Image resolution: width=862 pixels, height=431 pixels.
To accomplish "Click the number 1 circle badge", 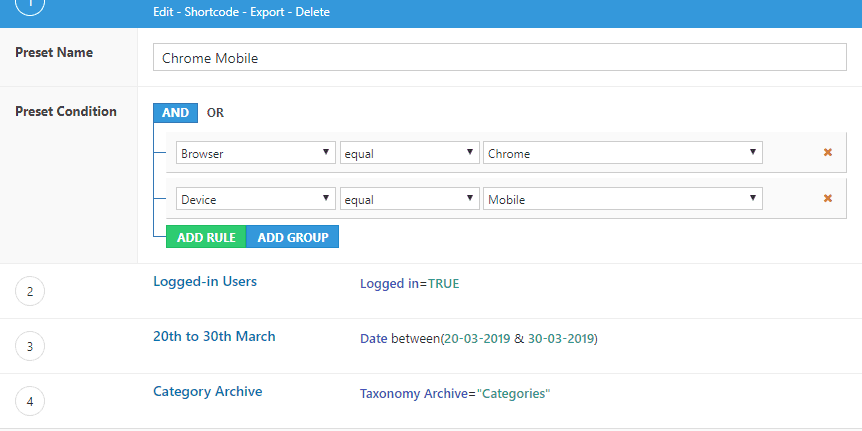I will [x=30, y=6].
